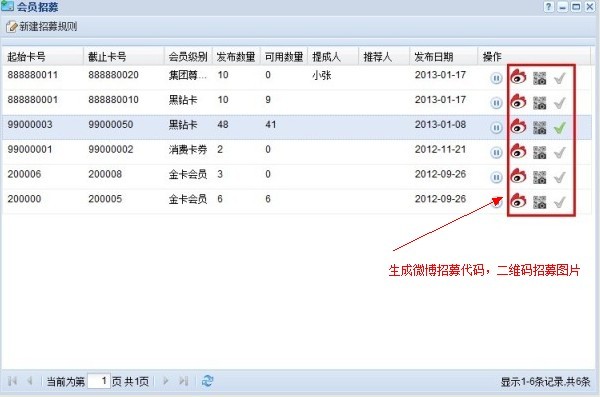Pause rule in row 99000003
The image size is (600, 397).
[496, 128]
